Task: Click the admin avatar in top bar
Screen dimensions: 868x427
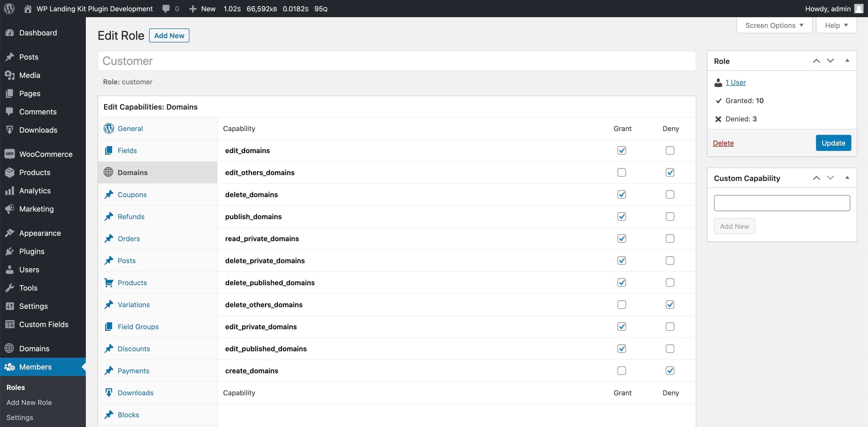Action: click(859, 8)
